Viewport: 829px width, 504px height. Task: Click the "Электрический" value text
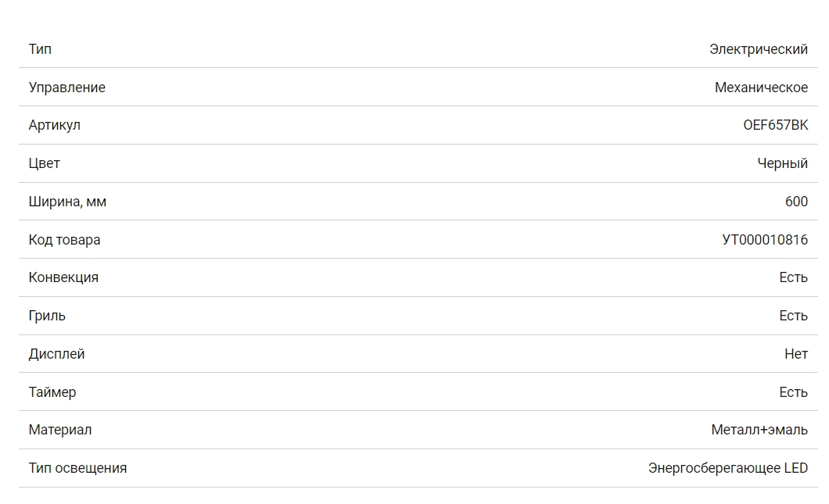point(758,49)
